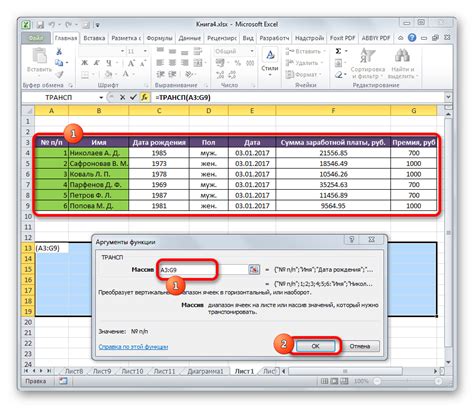The image size is (474, 408).
Task: Select the Format Painter brush icon
Action: (x=59, y=74)
